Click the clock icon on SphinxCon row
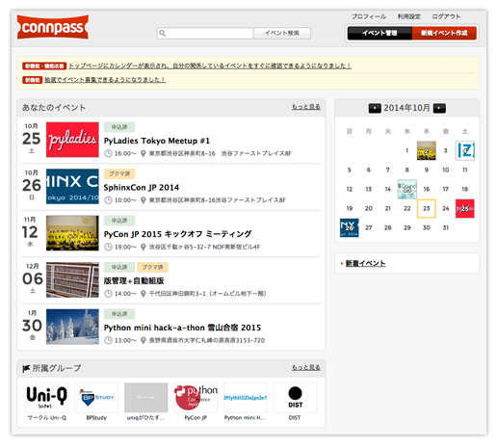 [109, 200]
